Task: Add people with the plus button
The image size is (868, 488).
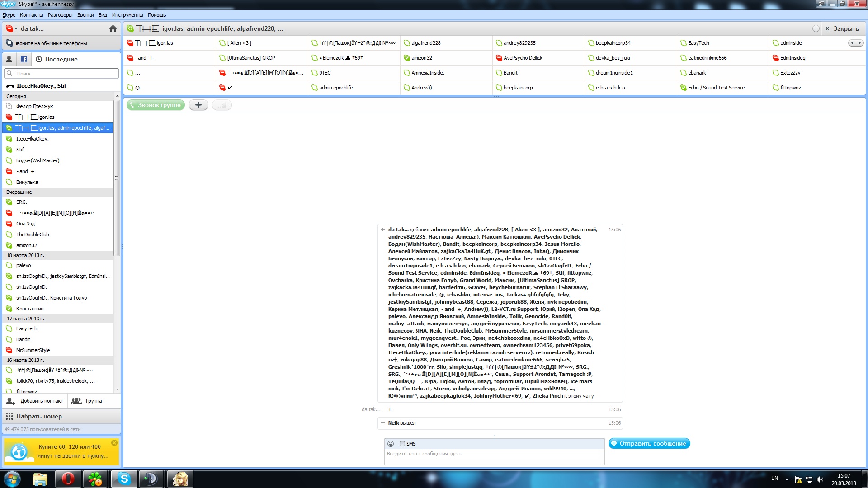Action: click(198, 105)
